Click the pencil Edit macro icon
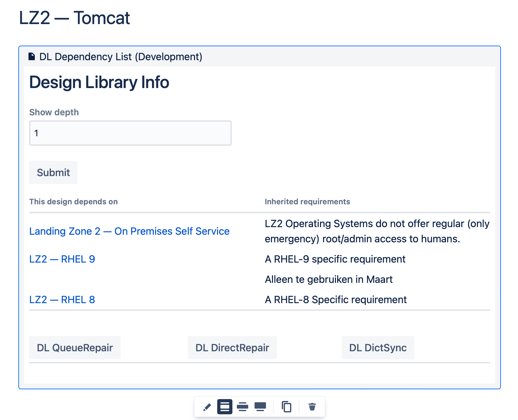 click(x=207, y=407)
